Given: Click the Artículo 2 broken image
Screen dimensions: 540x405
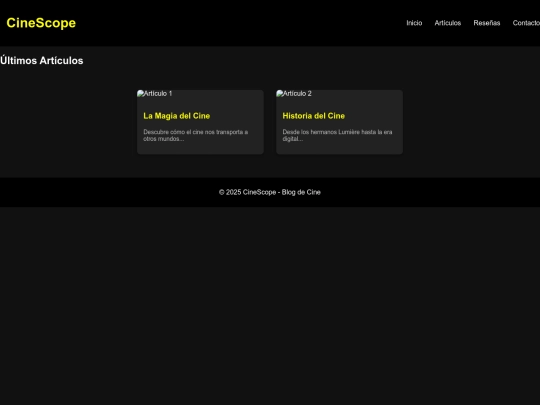Looking at the screenshot, I should click(x=294, y=94).
